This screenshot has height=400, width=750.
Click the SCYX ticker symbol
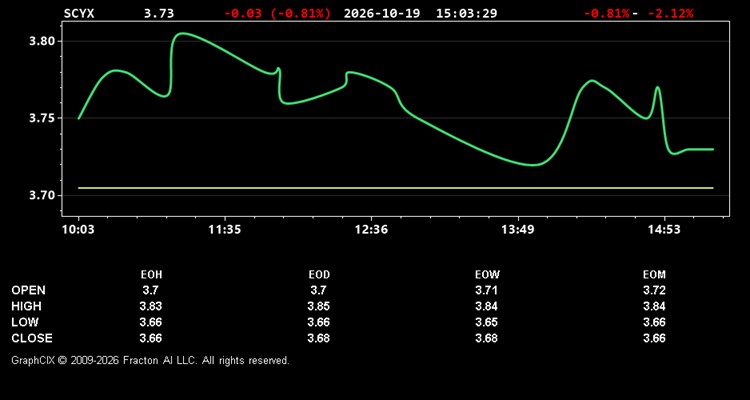coord(79,13)
